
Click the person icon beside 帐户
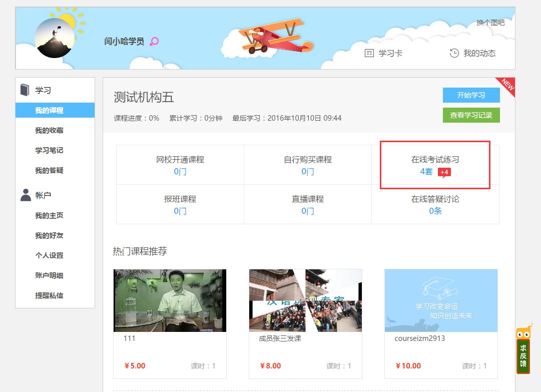[26, 195]
